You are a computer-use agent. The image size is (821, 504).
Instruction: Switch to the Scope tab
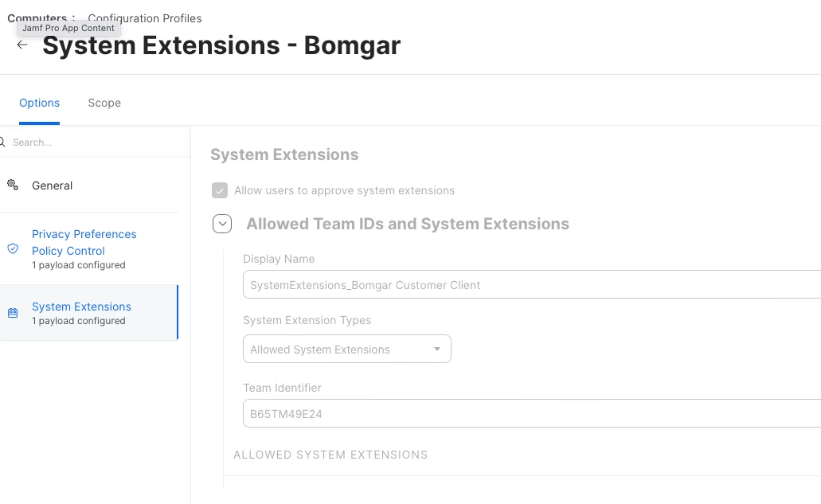click(x=104, y=103)
